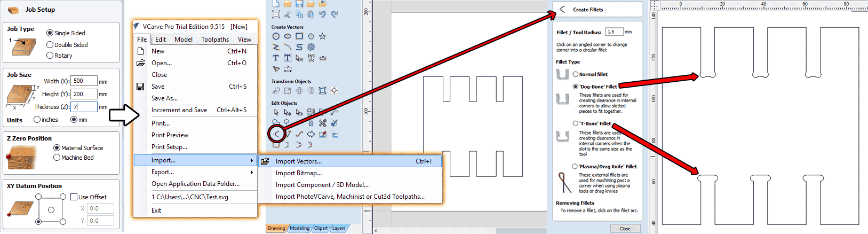Select the Dimension measure tool

[x=288, y=69]
